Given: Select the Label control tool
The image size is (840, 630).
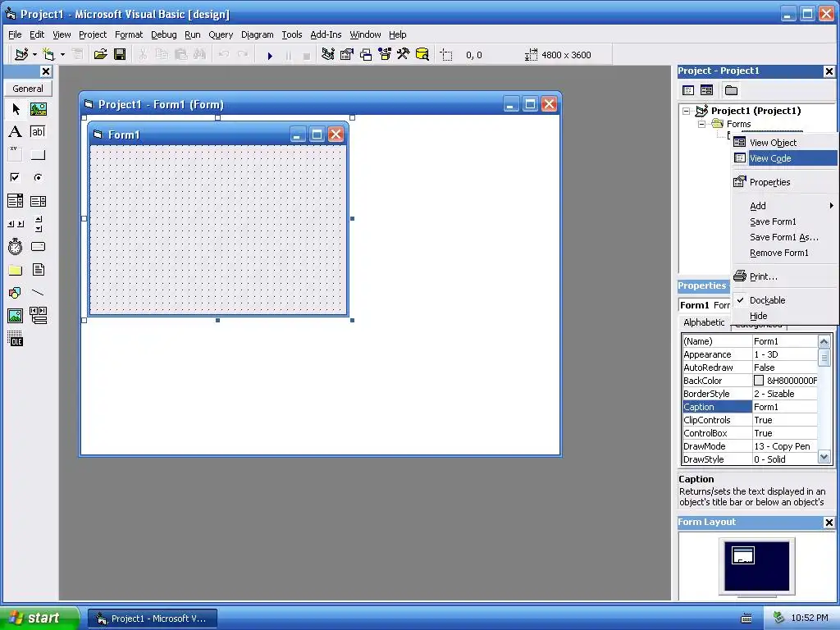Looking at the screenshot, I should click(16, 132).
